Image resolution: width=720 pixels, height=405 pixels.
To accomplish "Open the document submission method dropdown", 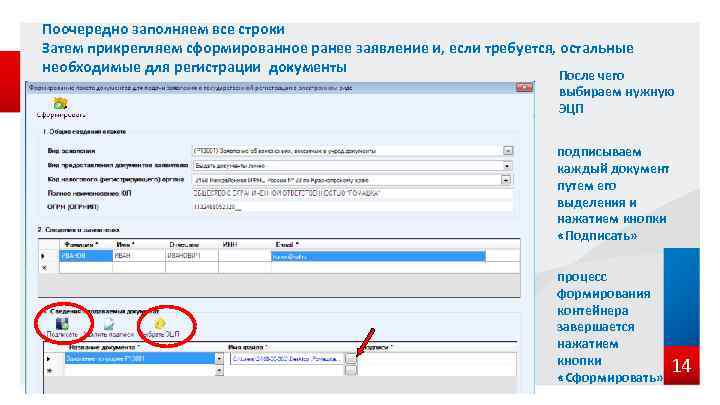I will coord(507,165).
